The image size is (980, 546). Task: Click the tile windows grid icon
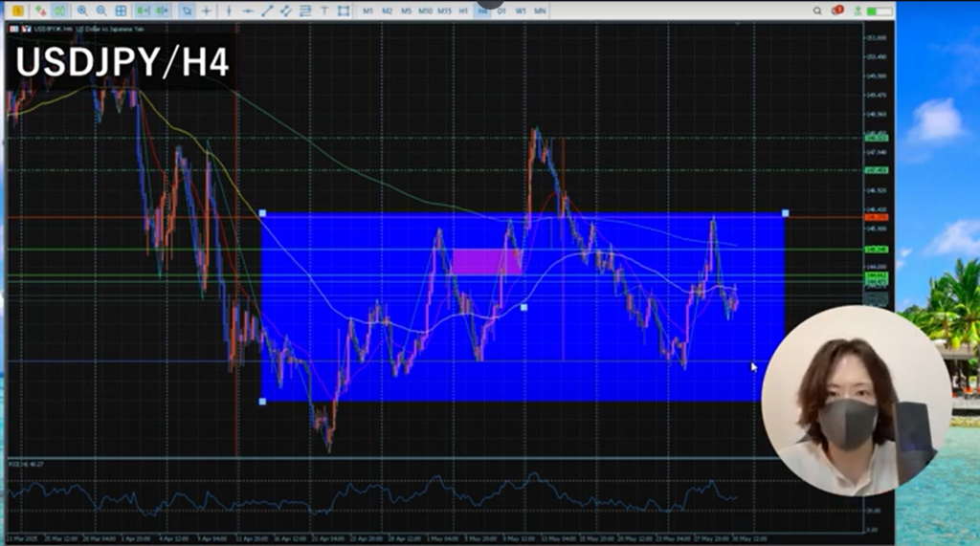coord(122,11)
